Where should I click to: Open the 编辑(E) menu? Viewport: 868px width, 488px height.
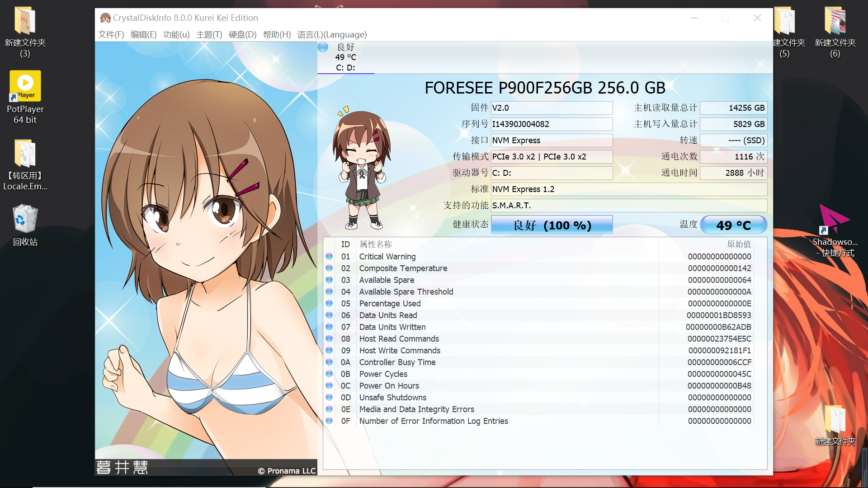coord(144,35)
